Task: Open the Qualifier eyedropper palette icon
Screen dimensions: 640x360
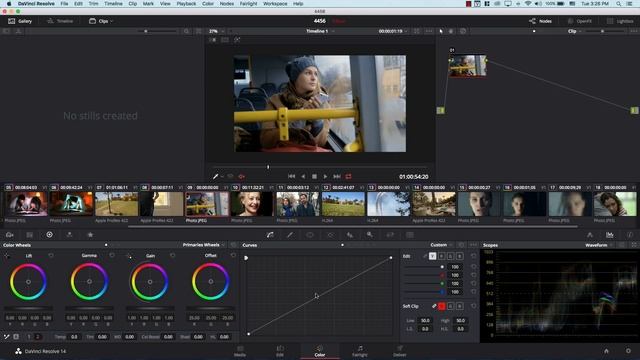Action: tap(290, 235)
